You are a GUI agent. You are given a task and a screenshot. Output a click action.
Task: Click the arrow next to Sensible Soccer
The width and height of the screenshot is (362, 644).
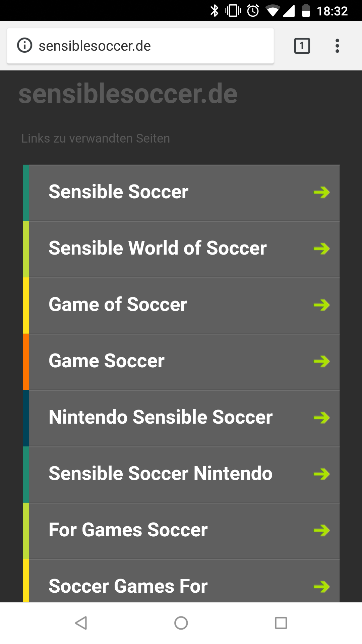point(321,192)
